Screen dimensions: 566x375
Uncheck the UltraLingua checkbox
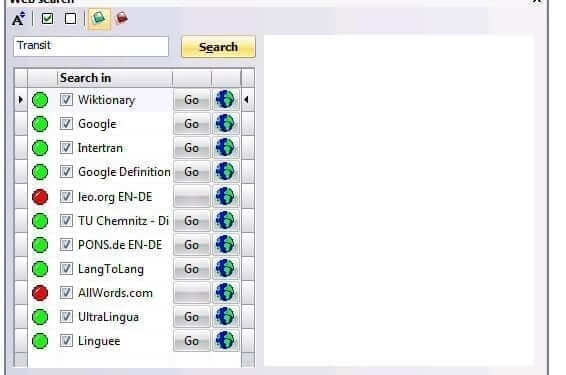[66, 317]
